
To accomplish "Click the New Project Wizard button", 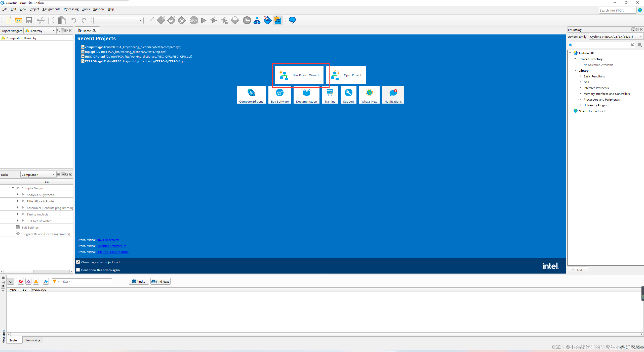I will click(x=299, y=75).
